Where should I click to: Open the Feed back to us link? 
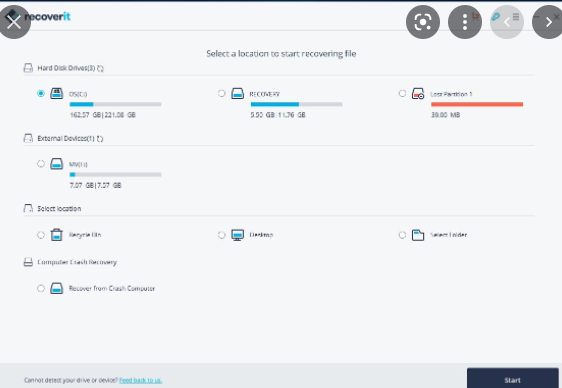click(x=140, y=380)
